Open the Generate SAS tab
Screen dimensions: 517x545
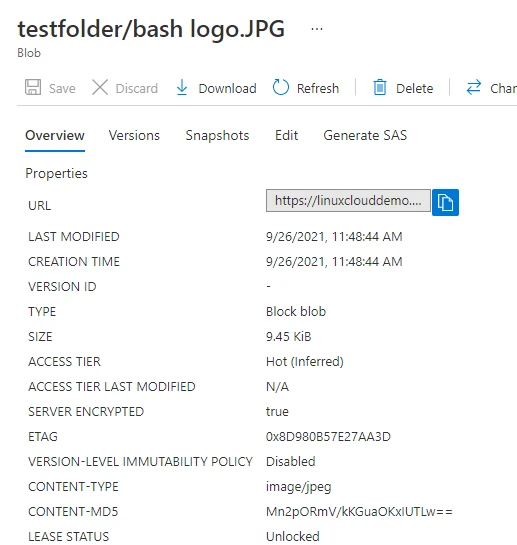(x=365, y=135)
